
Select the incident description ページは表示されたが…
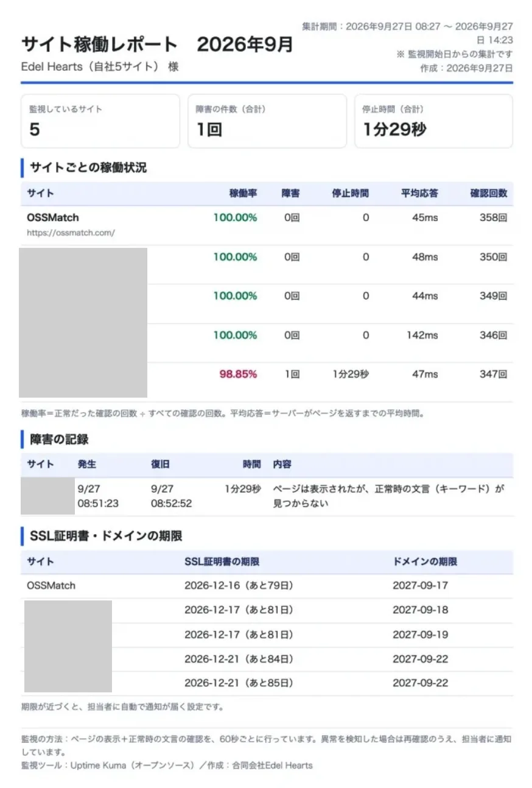[x=389, y=496]
